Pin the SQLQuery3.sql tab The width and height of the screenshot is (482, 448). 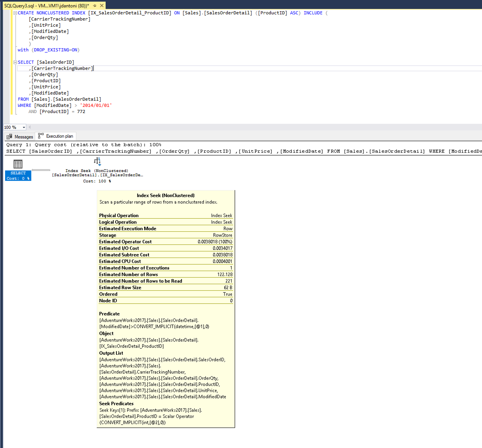[x=94, y=6]
